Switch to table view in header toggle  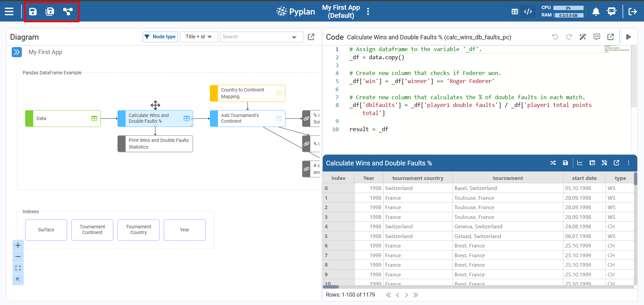pyautogui.click(x=515, y=12)
